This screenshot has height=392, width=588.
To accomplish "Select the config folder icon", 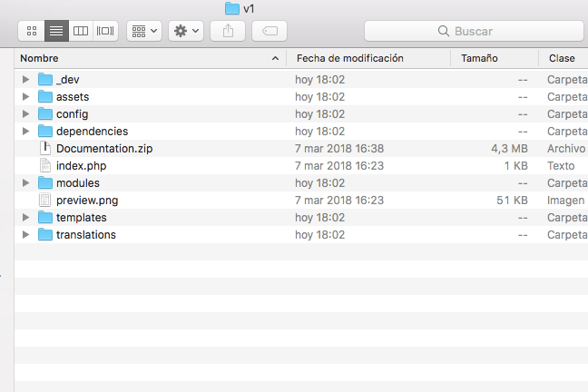I will click(45, 113).
